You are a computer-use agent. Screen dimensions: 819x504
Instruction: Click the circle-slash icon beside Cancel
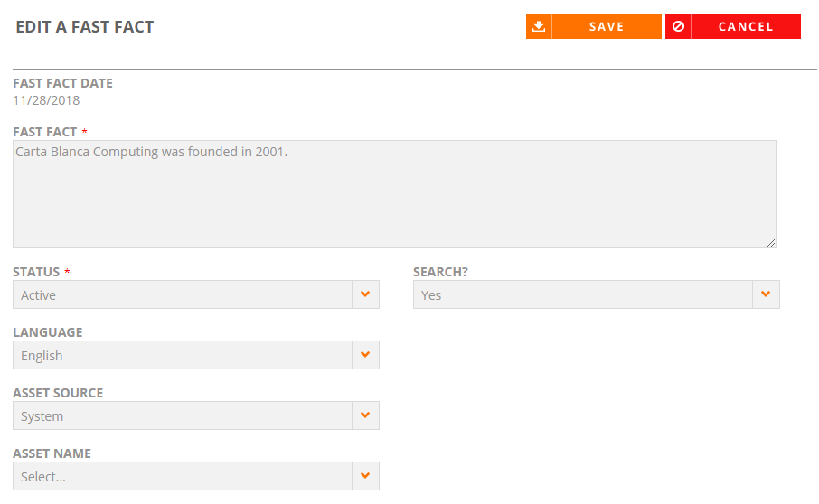coord(678,26)
